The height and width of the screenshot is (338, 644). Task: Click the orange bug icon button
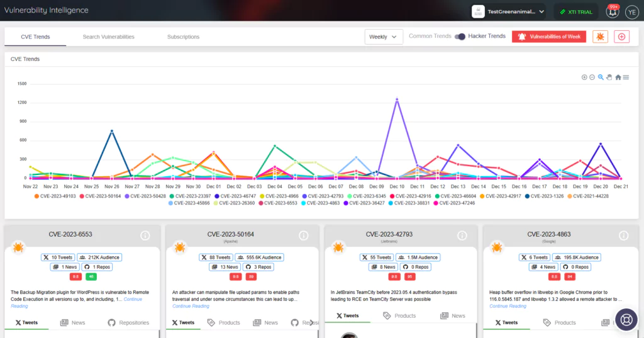(x=600, y=37)
